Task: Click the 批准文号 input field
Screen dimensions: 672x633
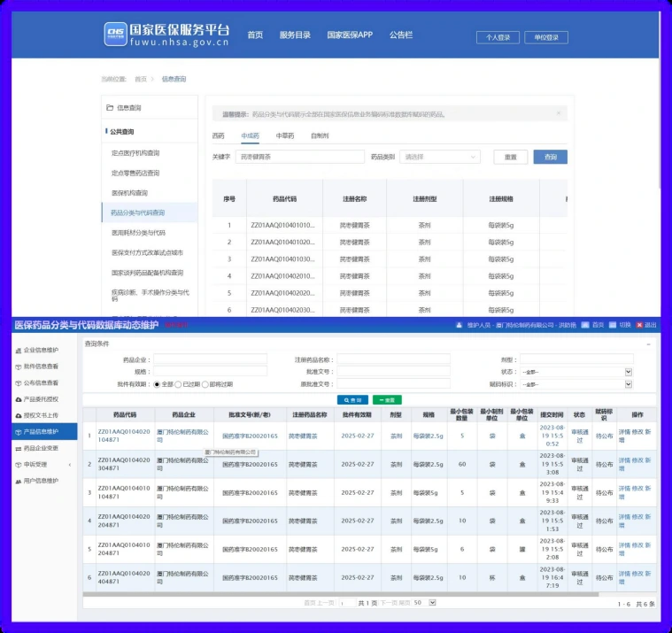Action: [x=393, y=372]
